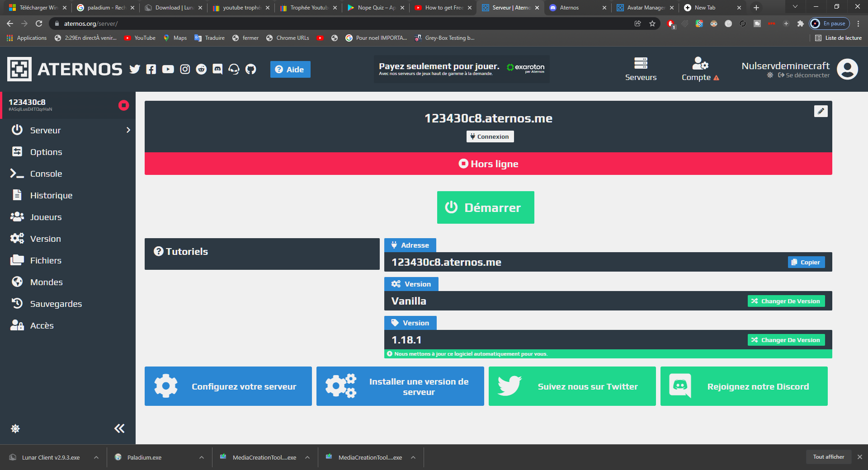Open the tab search dropdown
868x470 pixels.
tap(795, 7)
